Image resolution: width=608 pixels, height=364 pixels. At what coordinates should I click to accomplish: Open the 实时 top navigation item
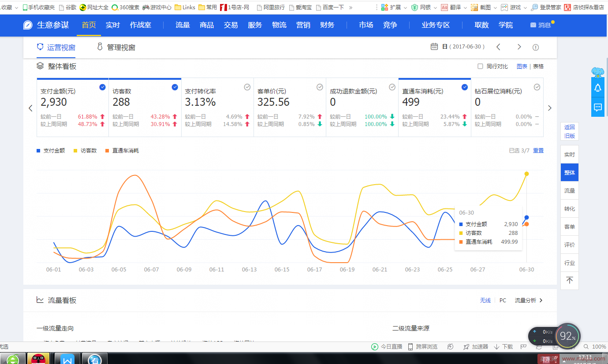coord(112,25)
